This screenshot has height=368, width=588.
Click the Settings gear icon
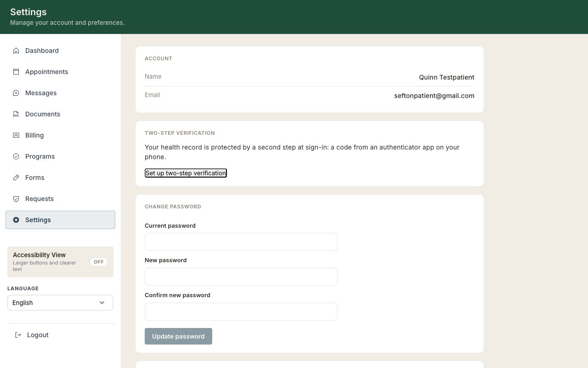tap(16, 220)
